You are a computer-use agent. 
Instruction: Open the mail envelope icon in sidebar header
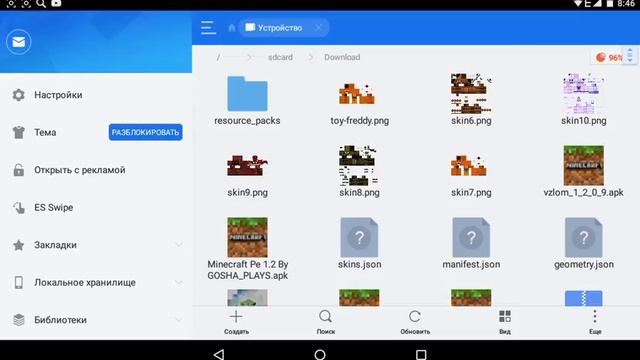point(19,42)
